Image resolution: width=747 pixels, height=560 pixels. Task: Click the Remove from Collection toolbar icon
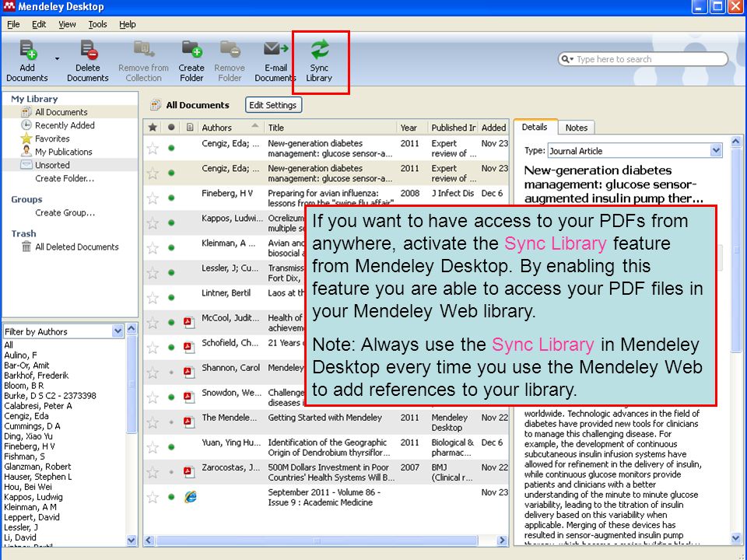(x=143, y=50)
